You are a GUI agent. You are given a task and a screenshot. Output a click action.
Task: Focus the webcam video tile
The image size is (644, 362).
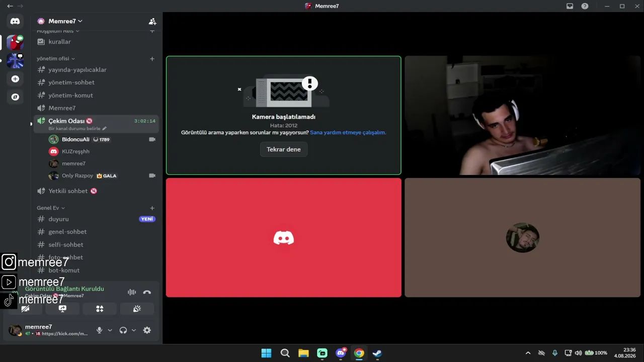pos(522,116)
